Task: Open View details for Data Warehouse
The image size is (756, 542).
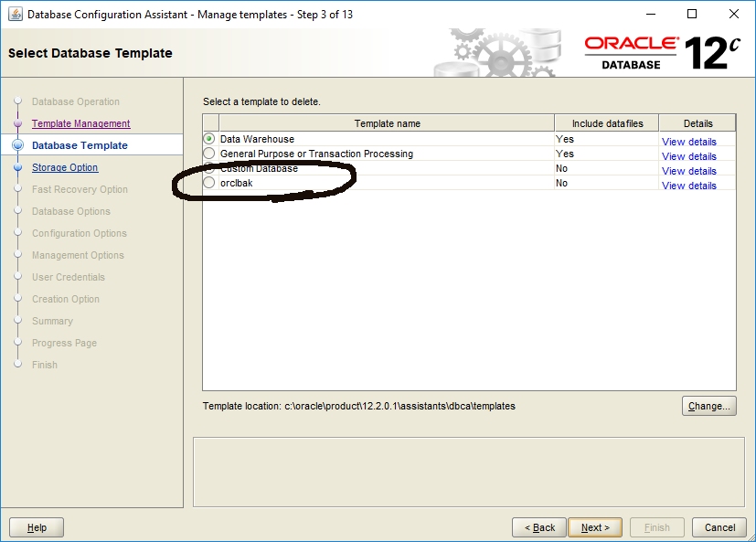Action: pyautogui.click(x=689, y=142)
